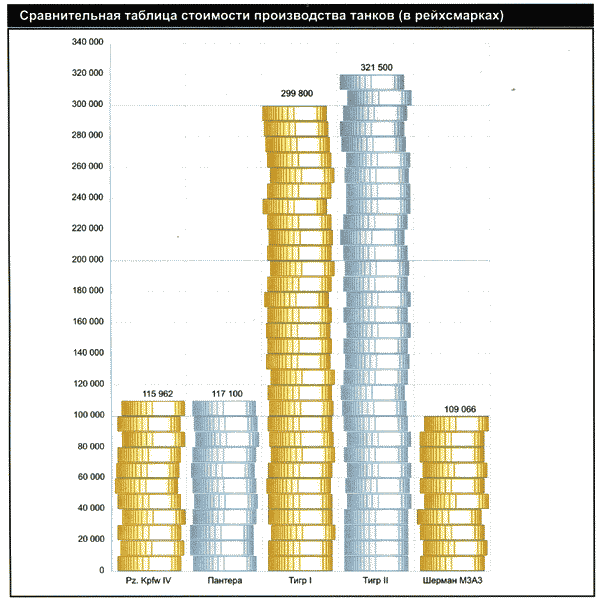Click the 340 000 tick on the vertical axis

coord(89,43)
